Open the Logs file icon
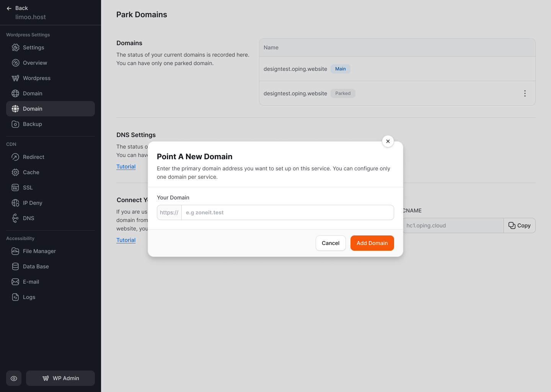 click(x=15, y=297)
